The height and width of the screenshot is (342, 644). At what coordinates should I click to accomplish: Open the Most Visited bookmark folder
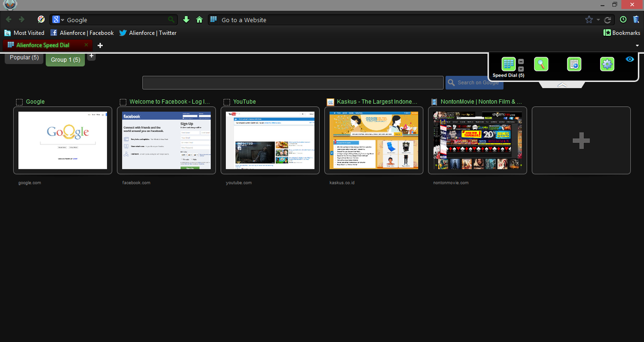(24, 33)
